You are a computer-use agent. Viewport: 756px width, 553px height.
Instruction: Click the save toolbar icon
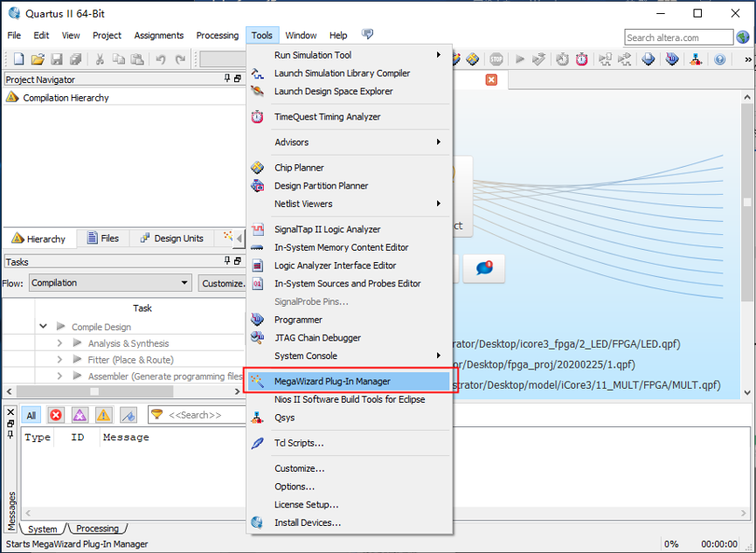pyautogui.click(x=57, y=59)
